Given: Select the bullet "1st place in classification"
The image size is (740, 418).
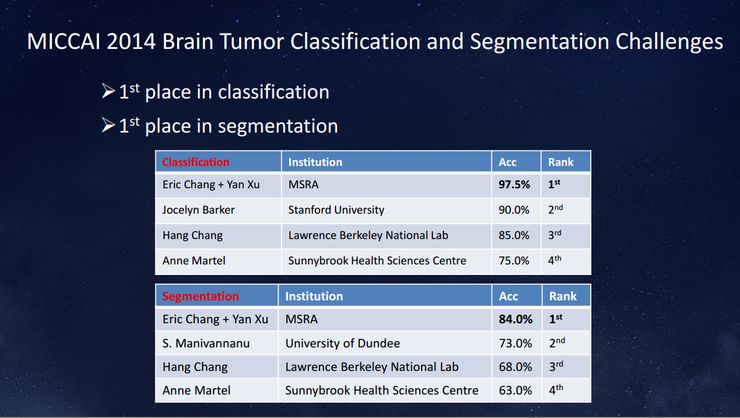Looking at the screenshot, I should [216, 92].
